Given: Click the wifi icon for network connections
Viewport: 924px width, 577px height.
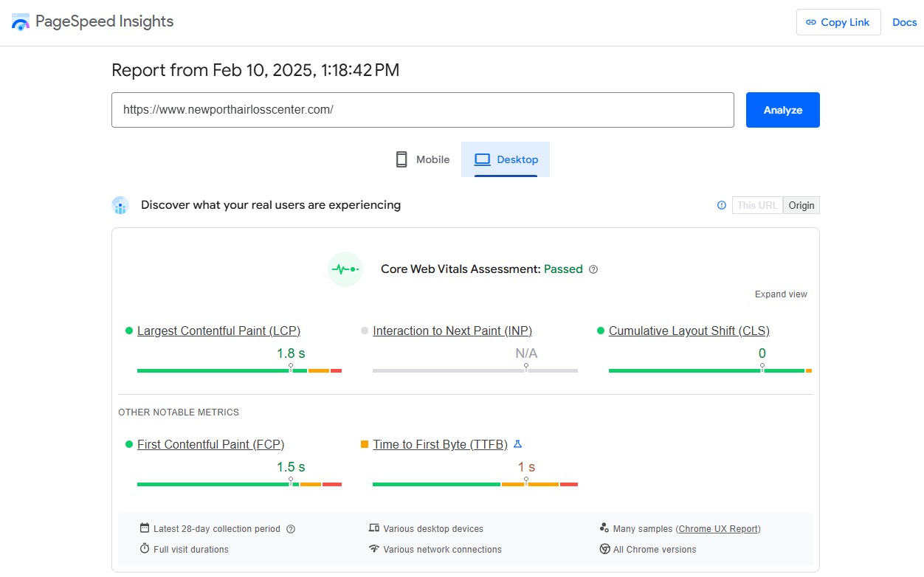Looking at the screenshot, I should [374, 549].
